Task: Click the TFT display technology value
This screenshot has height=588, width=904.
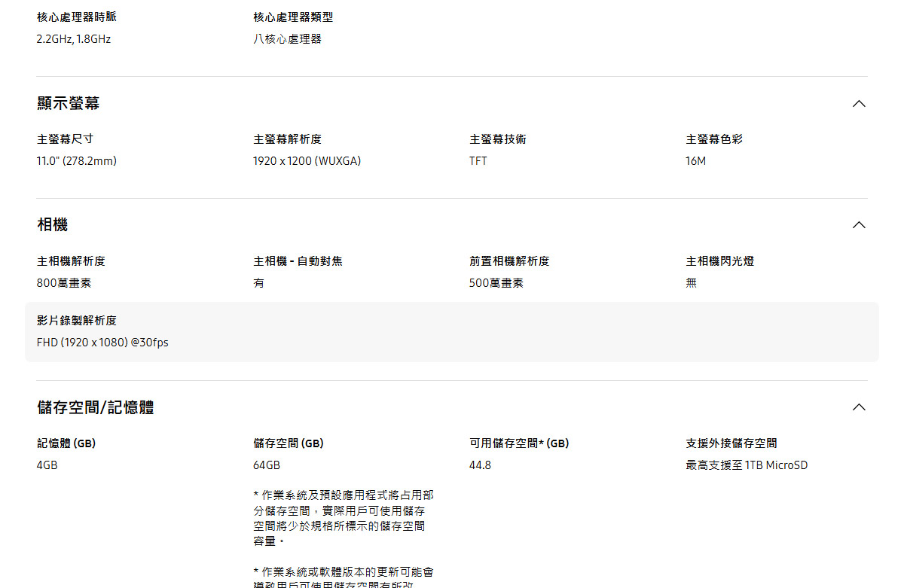Action: pyautogui.click(x=478, y=161)
